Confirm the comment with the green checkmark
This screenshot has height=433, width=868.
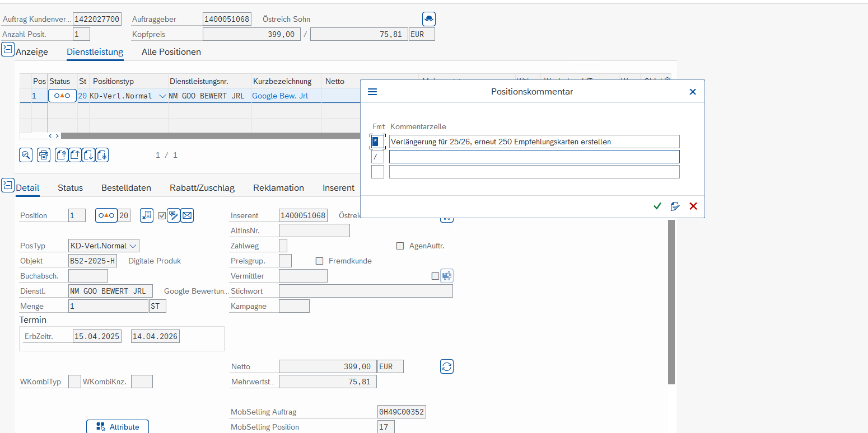click(657, 206)
